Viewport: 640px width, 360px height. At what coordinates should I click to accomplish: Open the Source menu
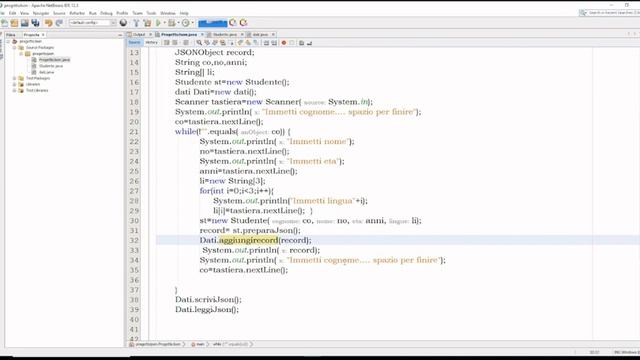click(x=59, y=13)
